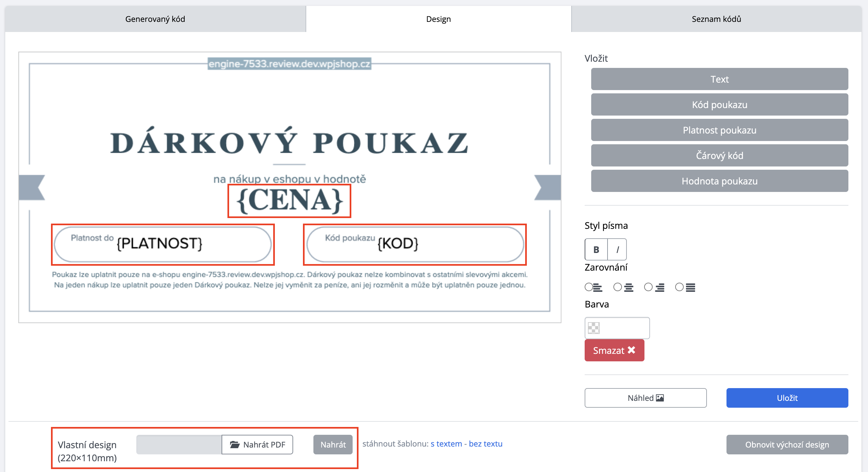Click Smazat delete button
The image size is (868, 472).
coord(614,350)
